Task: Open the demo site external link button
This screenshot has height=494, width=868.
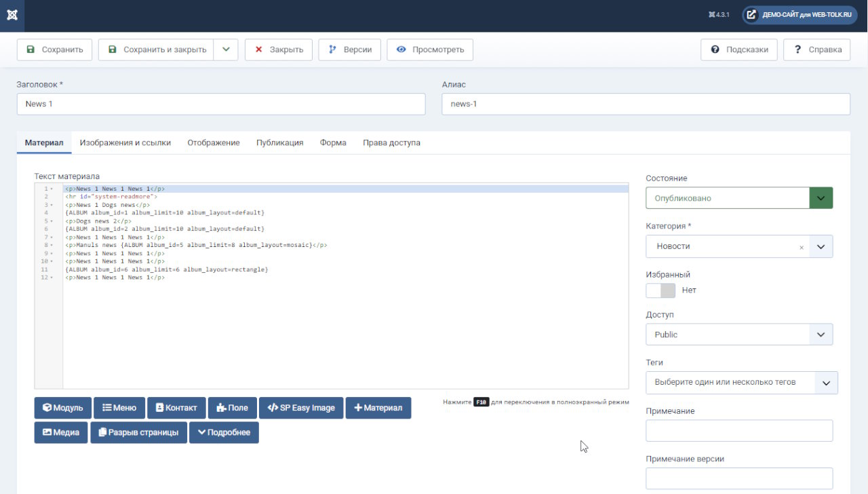Action: coord(800,15)
